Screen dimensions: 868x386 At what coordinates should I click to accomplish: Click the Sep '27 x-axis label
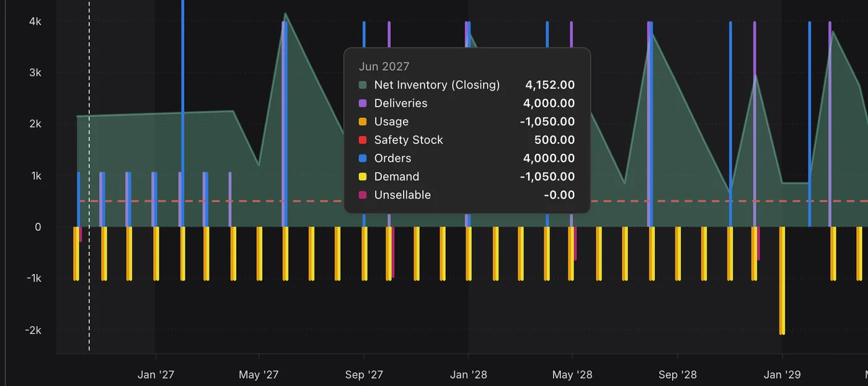point(364,375)
